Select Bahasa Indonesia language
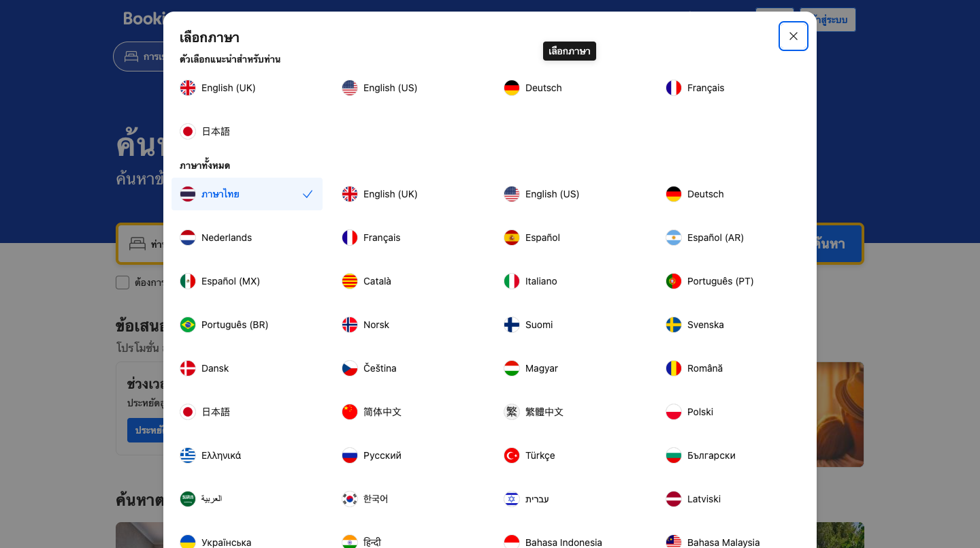This screenshot has height=548, width=980. pos(563,542)
